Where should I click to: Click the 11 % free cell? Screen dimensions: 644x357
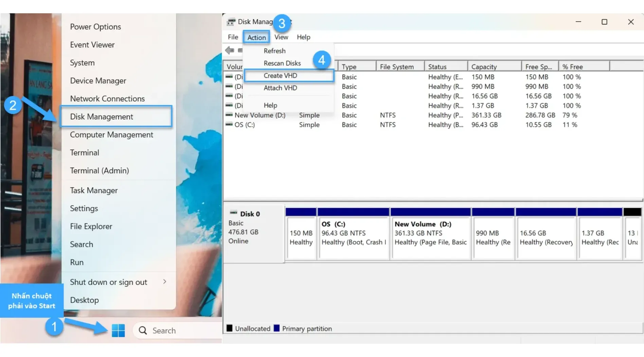point(570,124)
